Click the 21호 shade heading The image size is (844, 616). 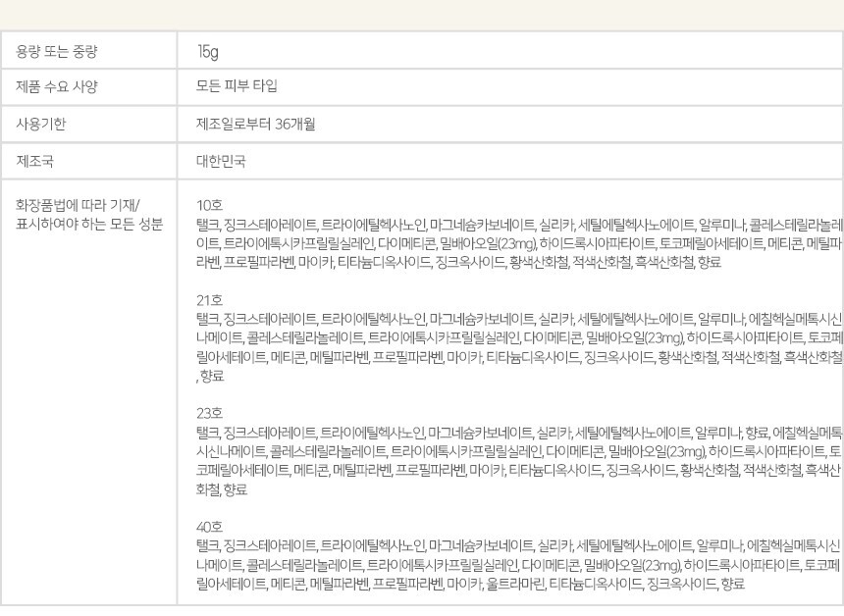(x=209, y=301)
